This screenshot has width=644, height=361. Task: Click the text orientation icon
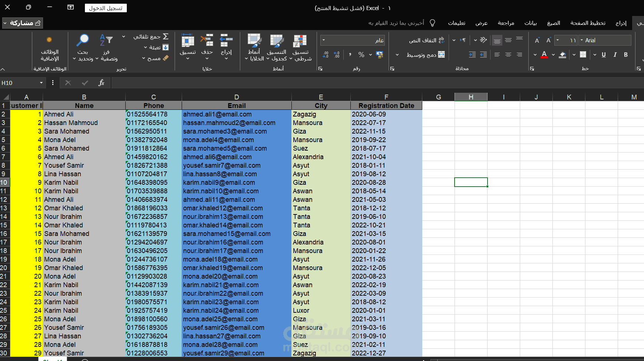[x=483, y=40]
